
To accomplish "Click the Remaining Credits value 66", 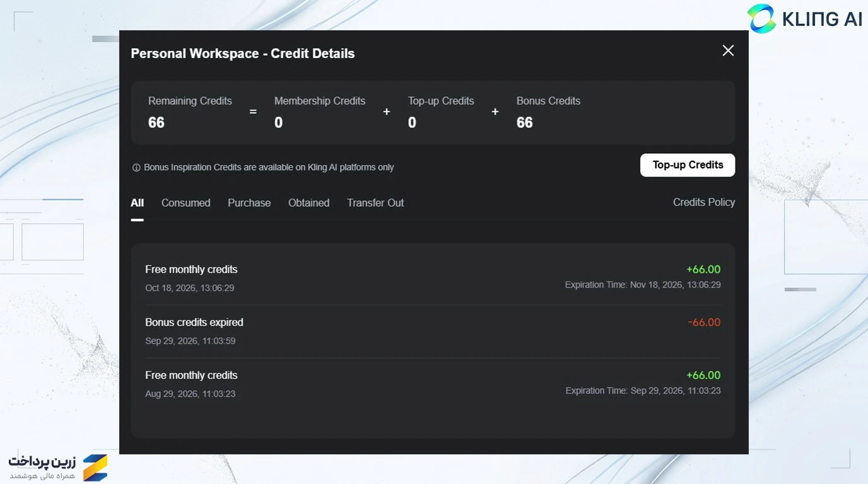I will point(156,123).
